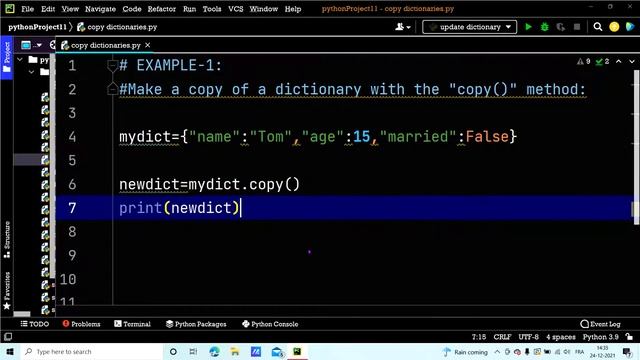Open the View menu
The width and height of the screenshot is (640, 360).
click(70, 9)
